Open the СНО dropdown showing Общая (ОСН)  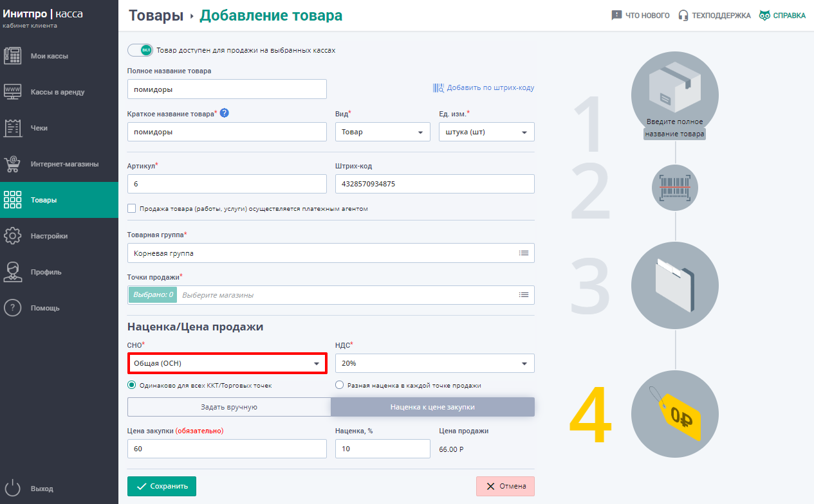[x=227, y=363]
